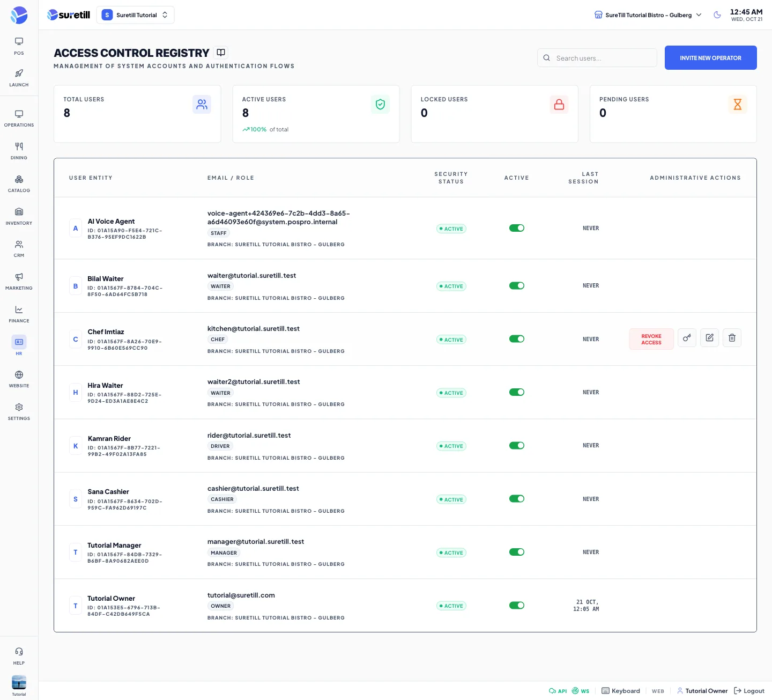Click the Locked Users stat card
The image size is (772, 700).
tap(495, 114)
